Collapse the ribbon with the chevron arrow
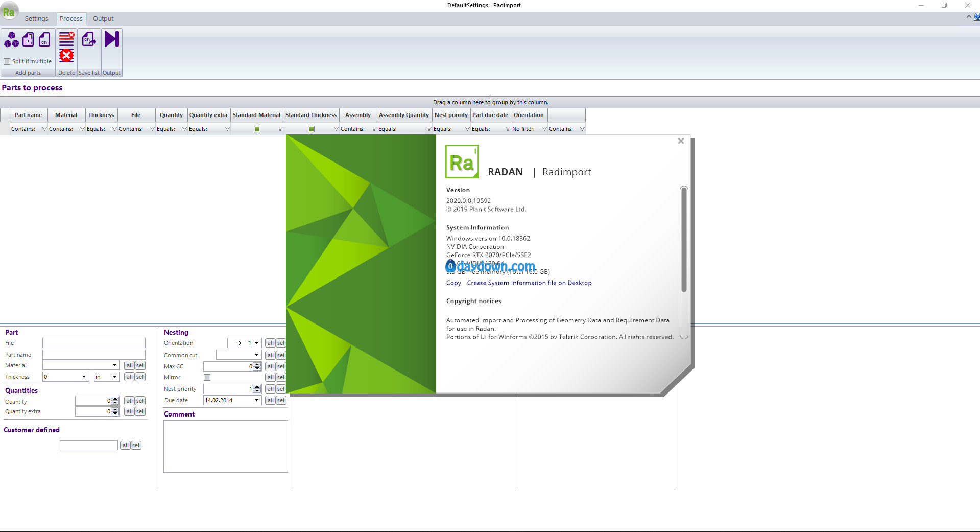The image size is (980, 532). (x=969, y=17)
